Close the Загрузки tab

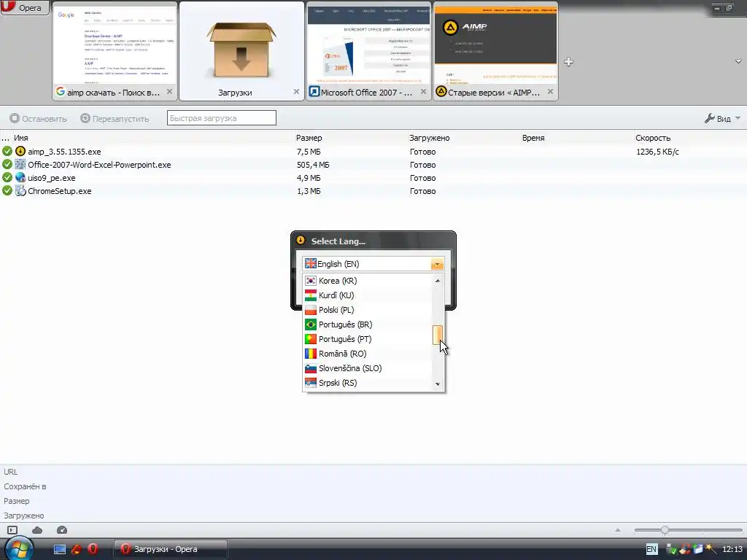(x=296, y=91)
